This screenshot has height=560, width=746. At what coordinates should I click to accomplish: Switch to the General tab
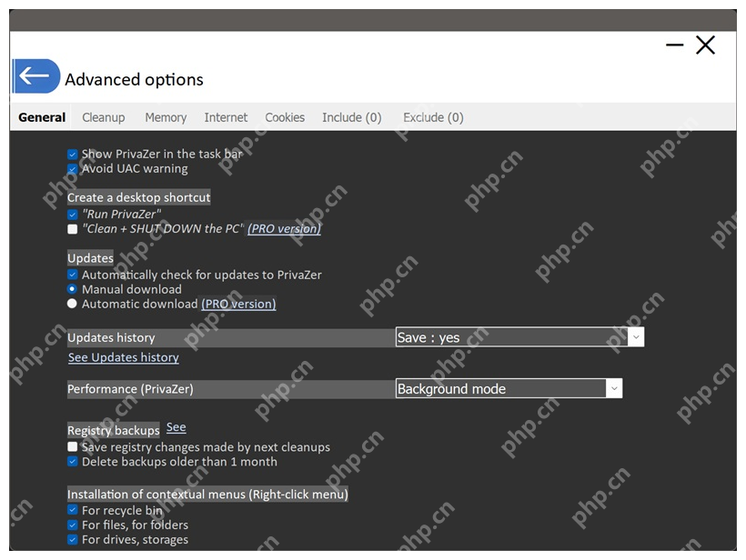42,117
